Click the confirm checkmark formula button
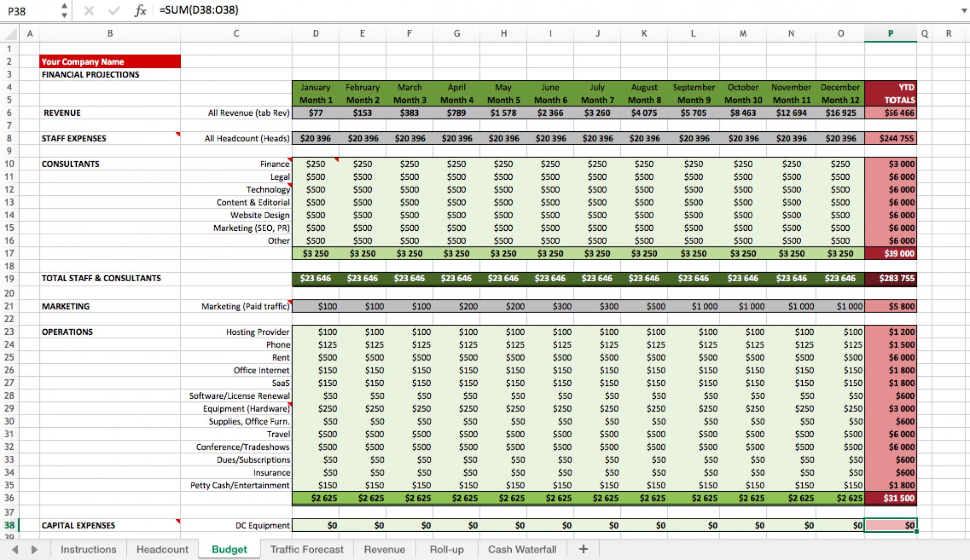 [x=114, y=11]
